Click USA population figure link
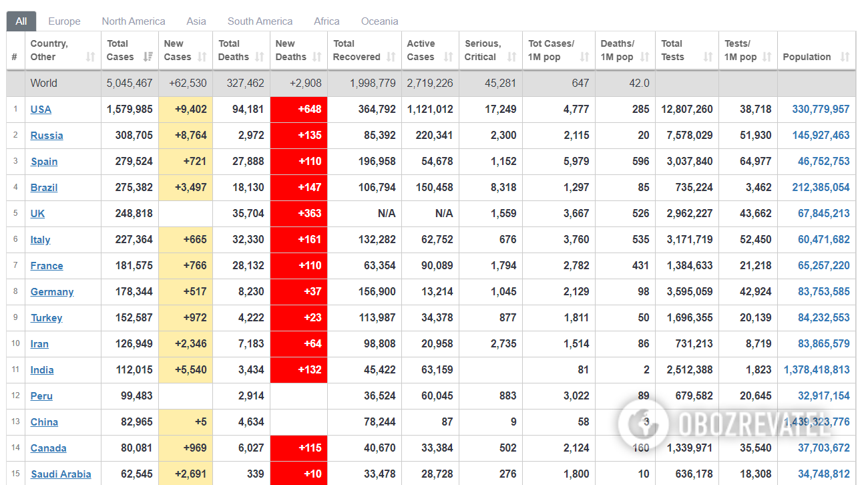Screen dimensions: 868x485 click(x=821, y=110)
